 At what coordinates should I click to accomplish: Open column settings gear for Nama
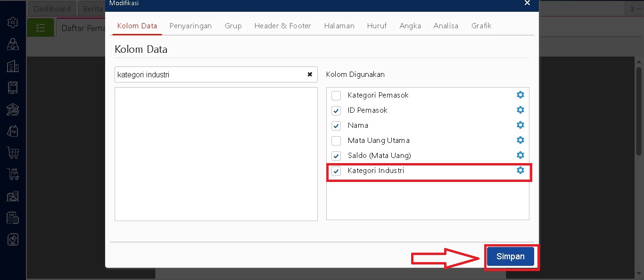(520, 125)
